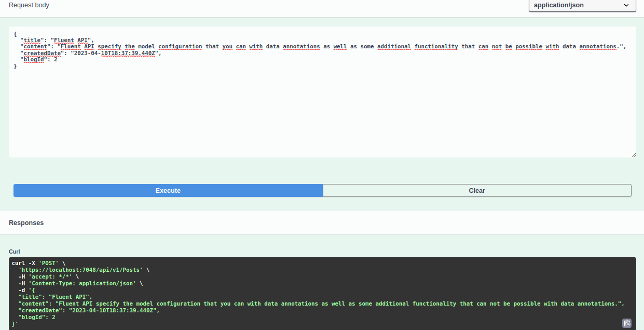This screenshot has height=330, width=644.
Task: Click the closing brace of the request body
Action: (x=15, y=66)
